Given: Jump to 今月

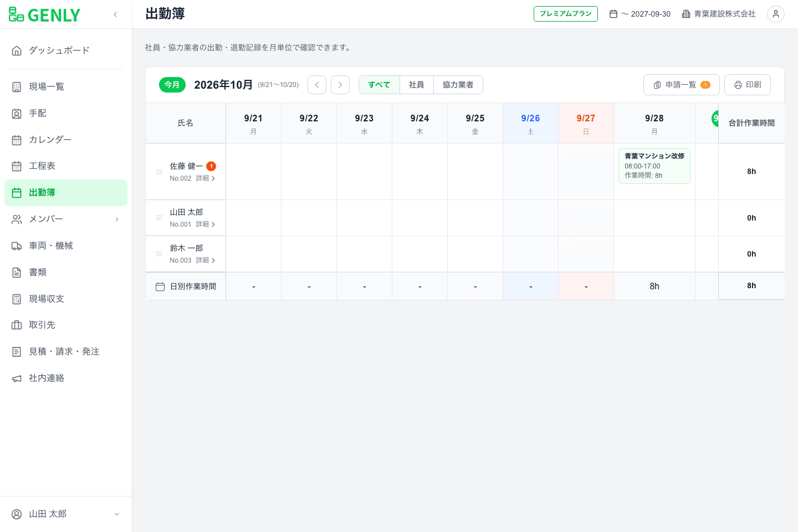Looking at the screenshot, I should [172, 85].
